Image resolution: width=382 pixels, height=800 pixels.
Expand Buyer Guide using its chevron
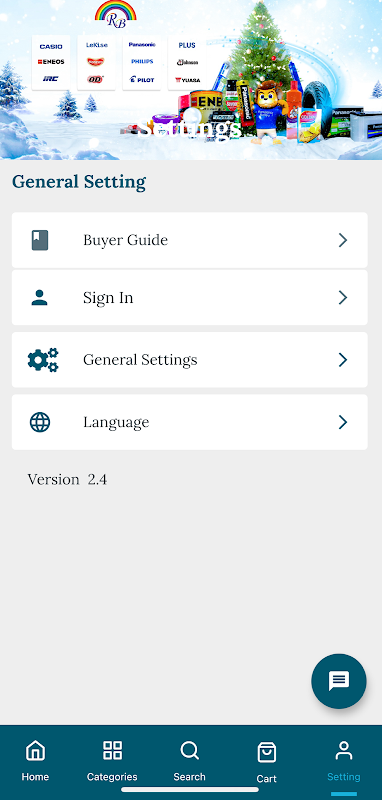click(x=343, y=240)
